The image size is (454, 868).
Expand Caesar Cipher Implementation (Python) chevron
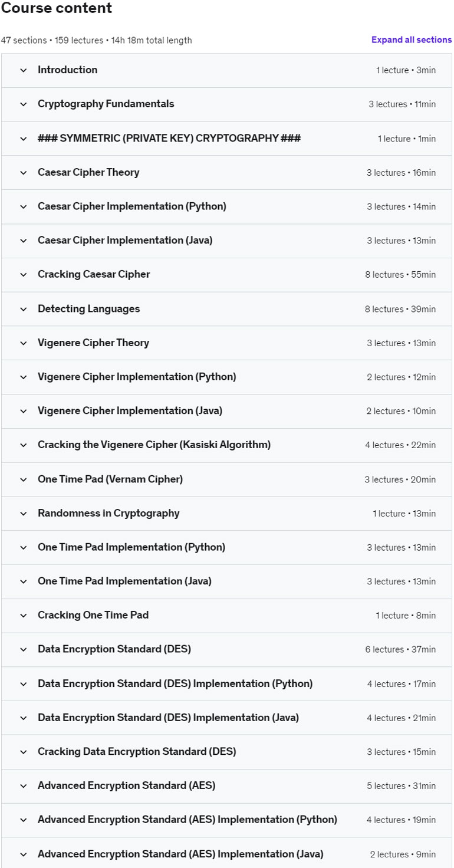(24, 207)
